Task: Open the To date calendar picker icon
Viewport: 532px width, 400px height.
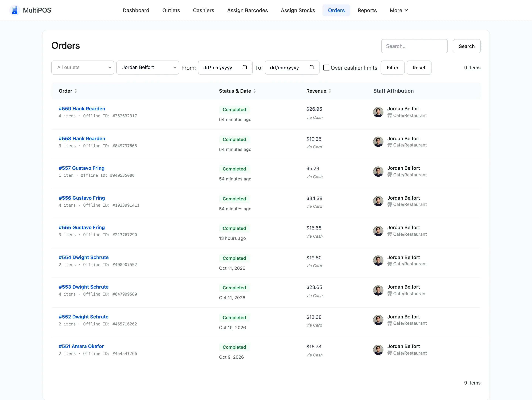Action: point(311,67)
